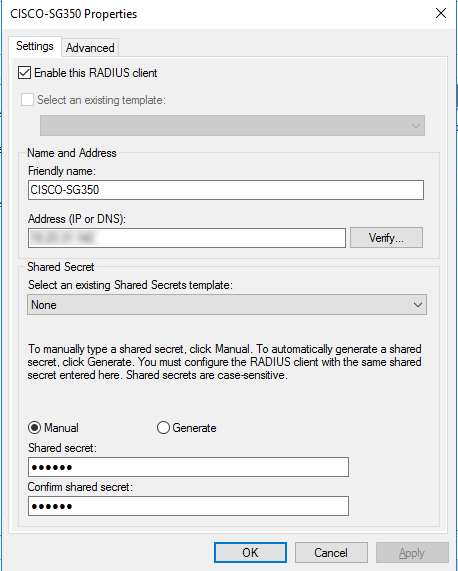Dismiss the dialog using Cancel

[x=331, y=552]
